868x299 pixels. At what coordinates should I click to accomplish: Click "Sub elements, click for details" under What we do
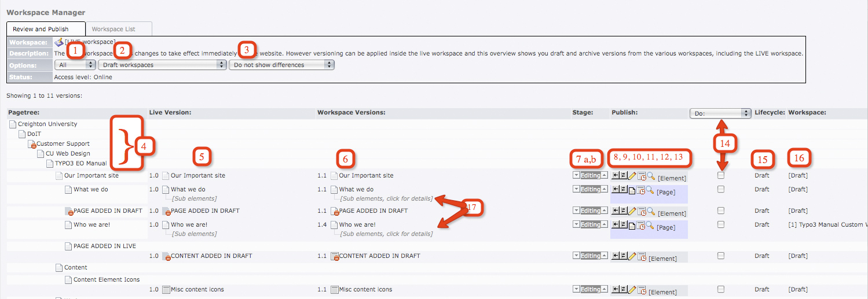[x=386, y=198]
